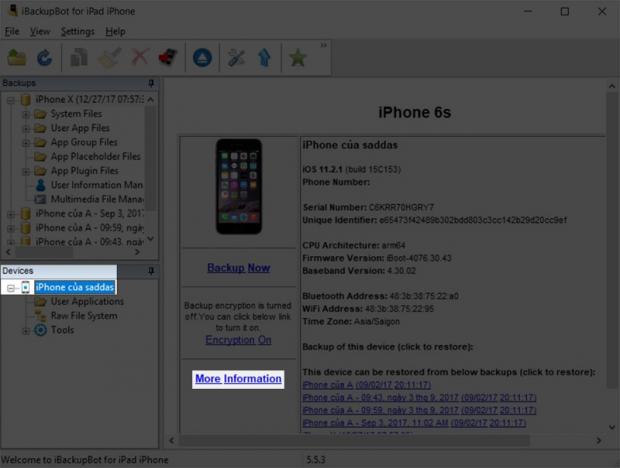Viewport: 620px width, 468px height.
Task: Select User App Files tree item
Action: (x=80, y=128)
